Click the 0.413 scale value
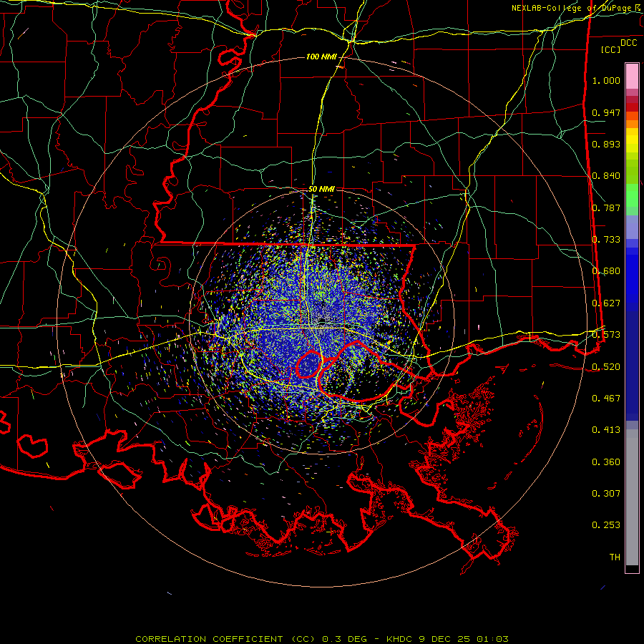 coord(606,430)
